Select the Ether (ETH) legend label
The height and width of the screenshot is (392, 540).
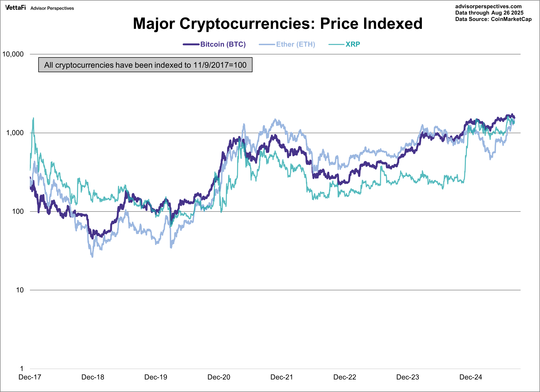tap(295, 44)
